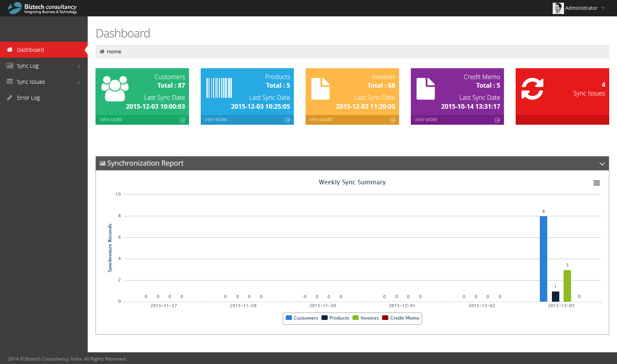Collapse the Synchronization Report panel
Image resolution: width=617 pixels, height=364 pixels.
tap(602, 164)
